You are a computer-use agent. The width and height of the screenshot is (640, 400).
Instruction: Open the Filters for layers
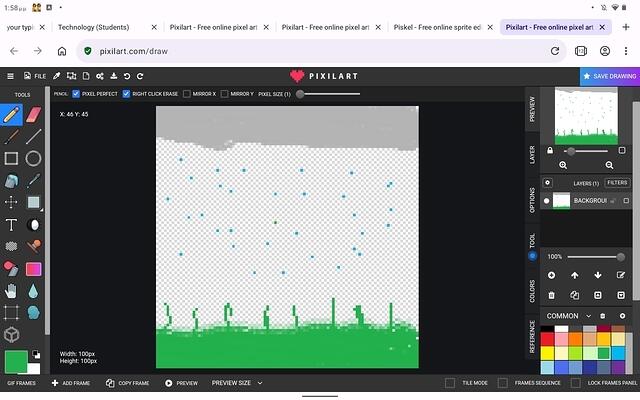[x=616, y=183]
